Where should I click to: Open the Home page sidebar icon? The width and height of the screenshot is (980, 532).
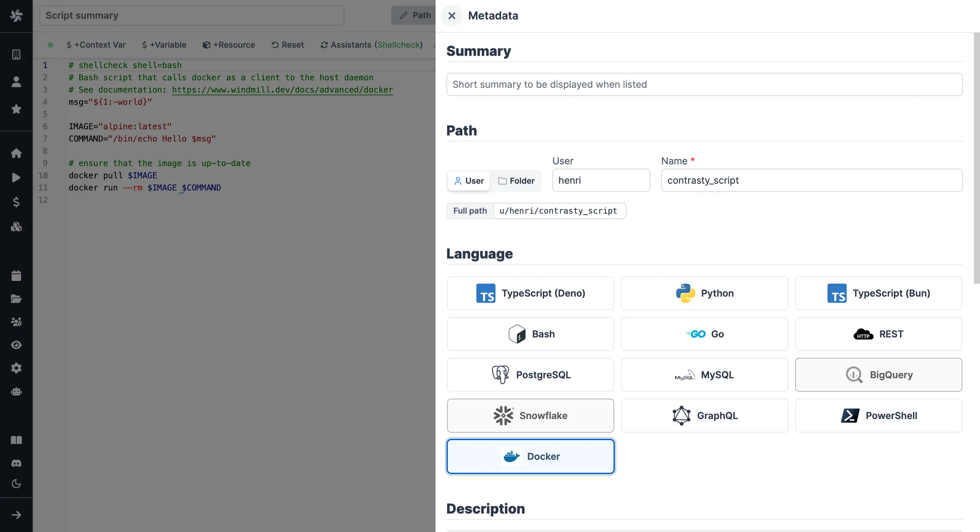(x=16, y=153)
